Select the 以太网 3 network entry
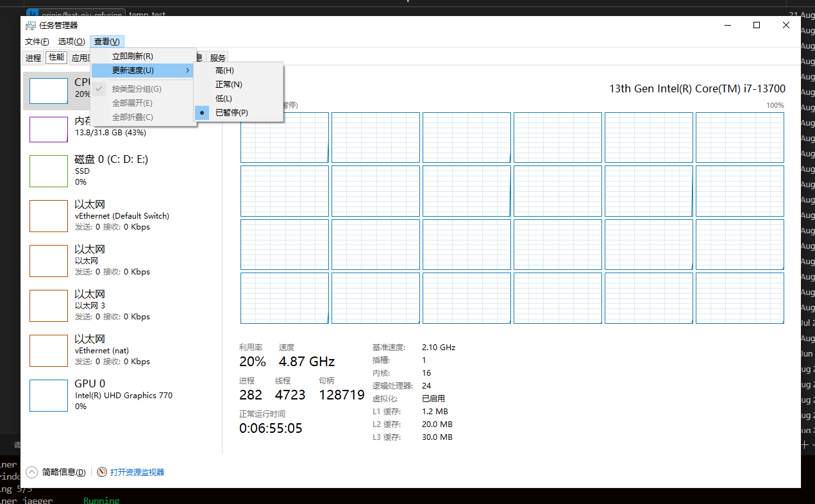Image resolution: width=815 pixels, height=504 pixels. click(122, 306)
